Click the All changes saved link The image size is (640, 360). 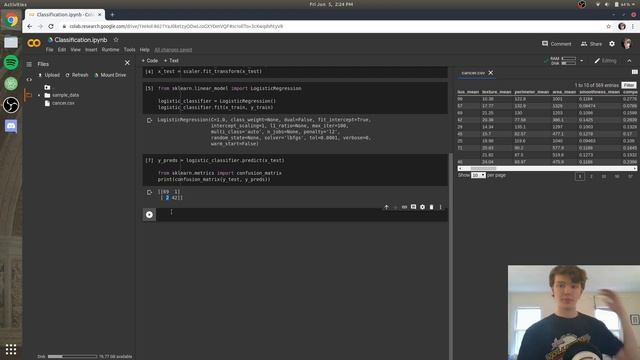tap(173, 50)
